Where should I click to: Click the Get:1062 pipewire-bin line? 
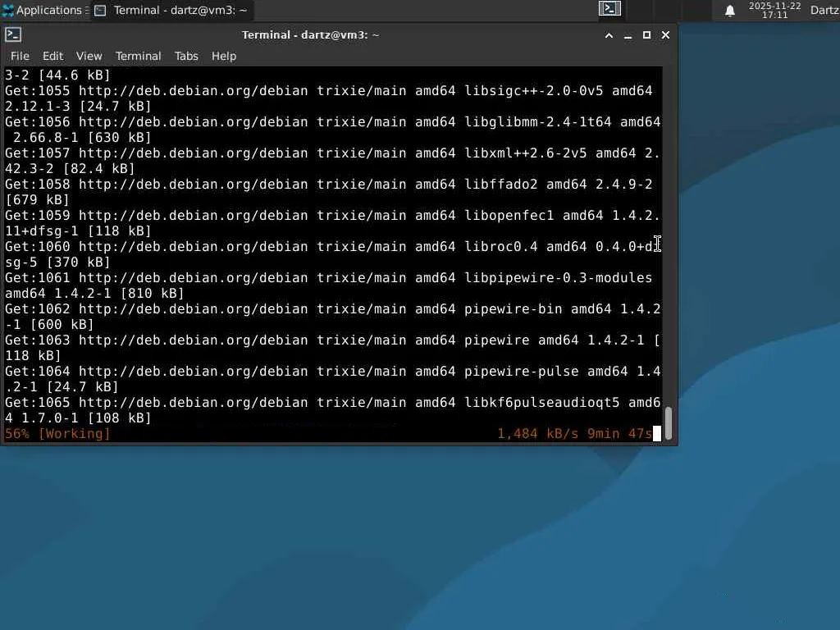pos(332,317)
